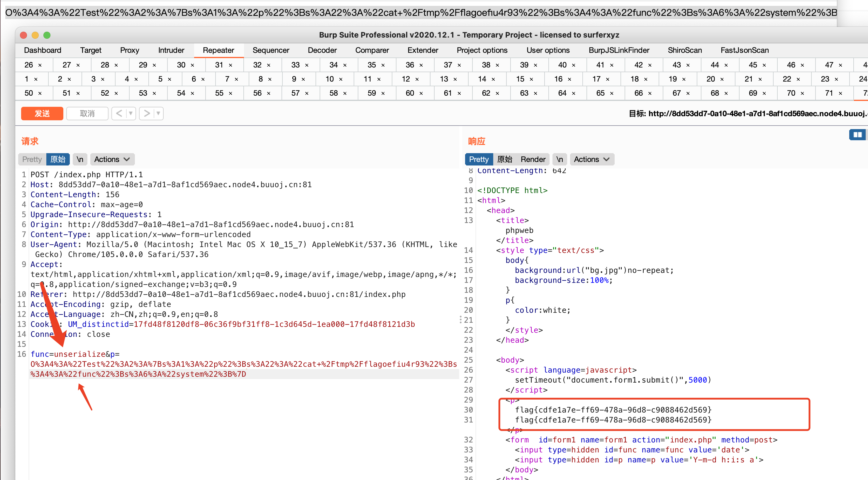Close repeater tab 55
868x480 pixels.
(230, 93)
